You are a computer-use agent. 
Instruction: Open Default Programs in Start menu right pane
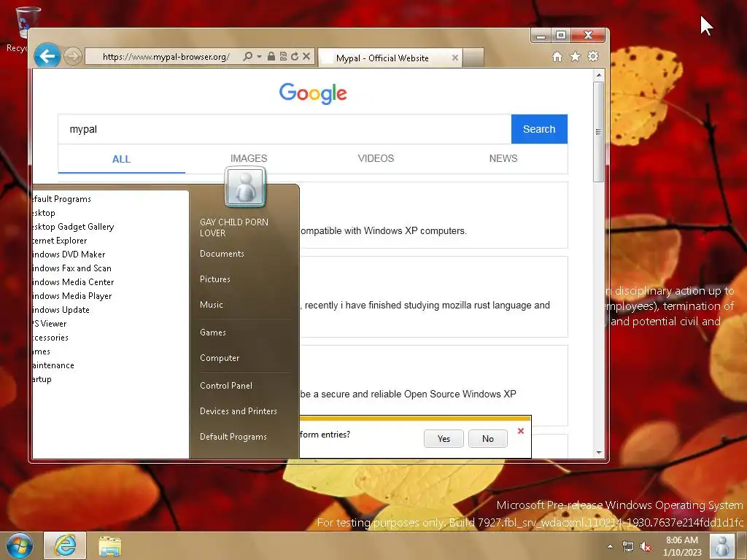pyautogui.click(x=233, y=437)
